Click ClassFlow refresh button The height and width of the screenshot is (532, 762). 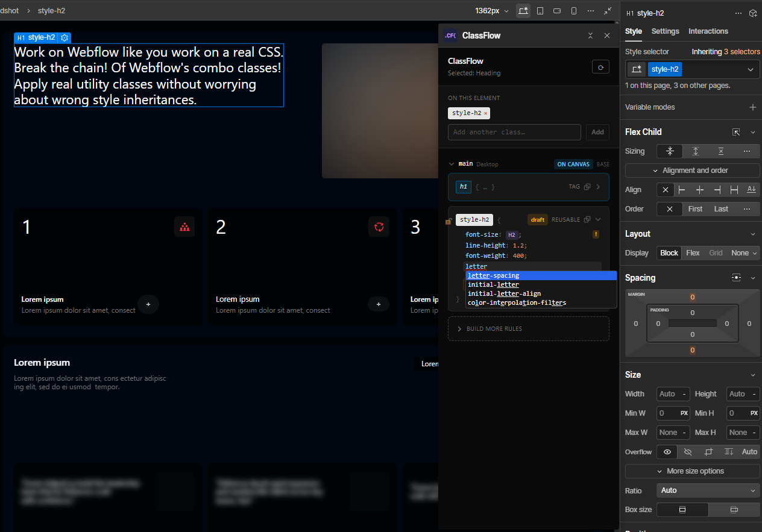600,67
